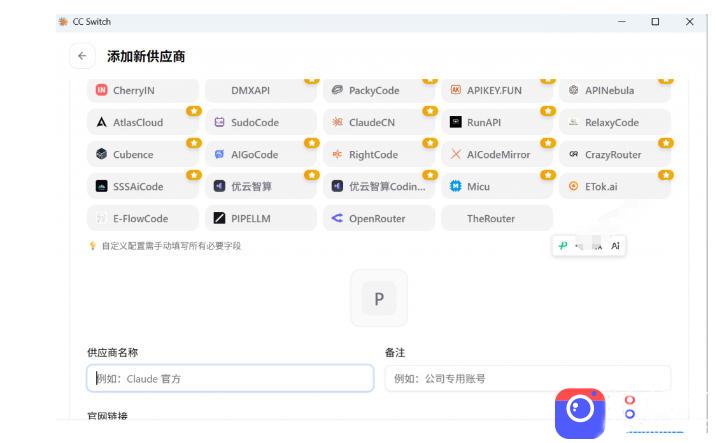Click the star badge on ClaudeCN
Screen dimensions: 715x443
coord(430,111)
